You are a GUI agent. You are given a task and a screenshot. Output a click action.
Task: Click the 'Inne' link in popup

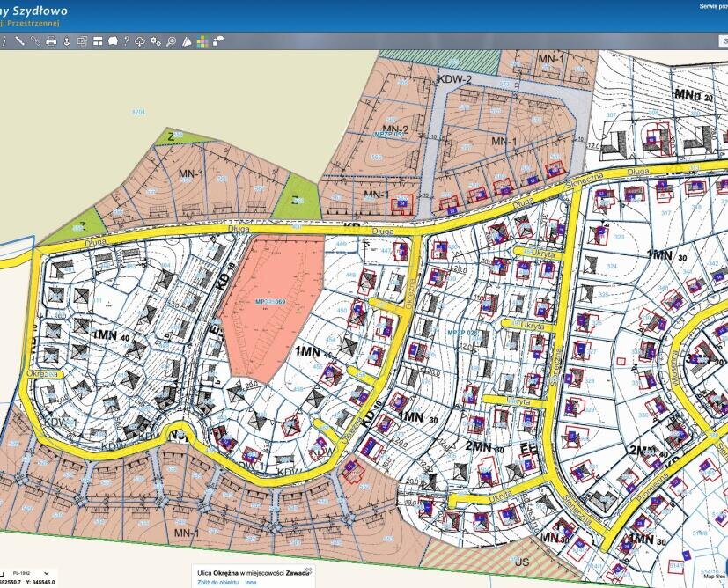[251, 582]
